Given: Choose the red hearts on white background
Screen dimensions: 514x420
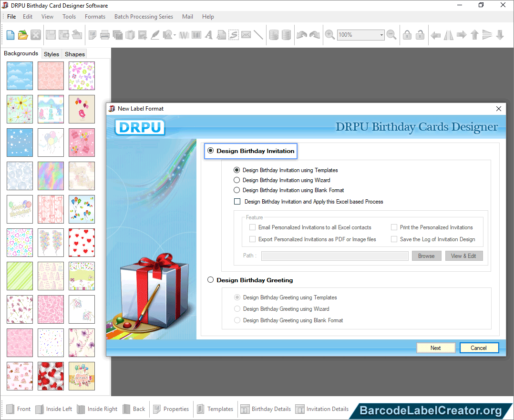Looking at the screenshot, I should point(82,243).
